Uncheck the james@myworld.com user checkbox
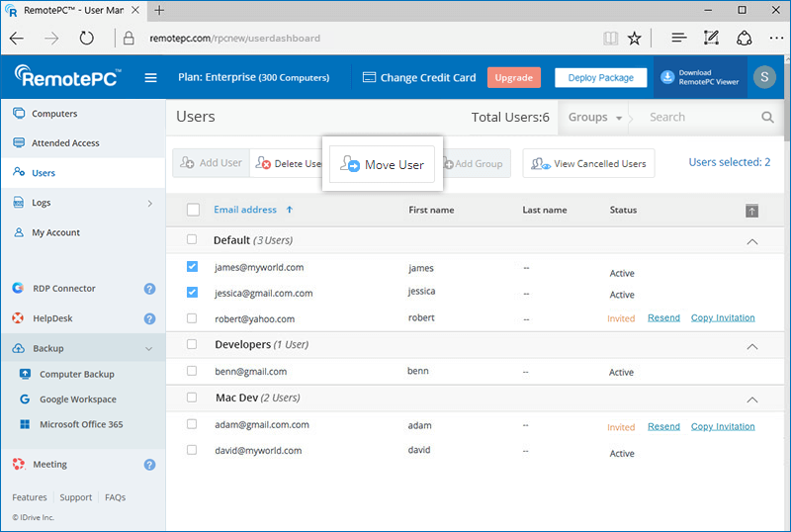This screenshot has height=532, width=791. coord(192,267)
